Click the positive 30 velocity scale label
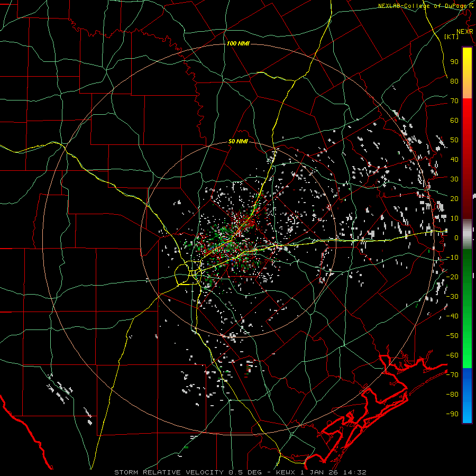 click(454, 179)
